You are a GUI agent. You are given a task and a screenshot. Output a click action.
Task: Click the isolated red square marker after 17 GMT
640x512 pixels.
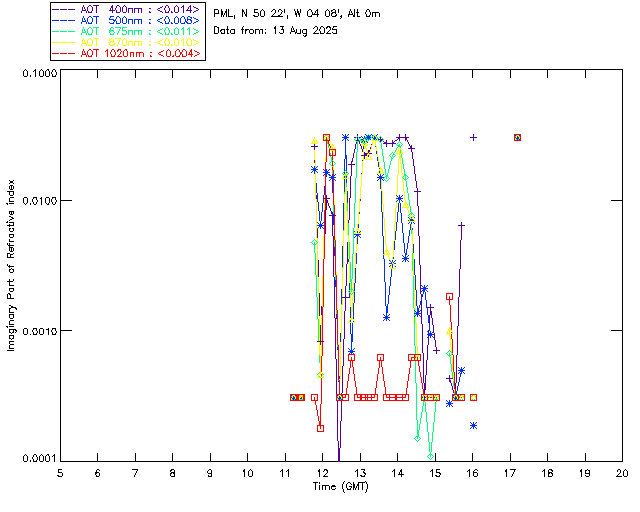point(517,137)
